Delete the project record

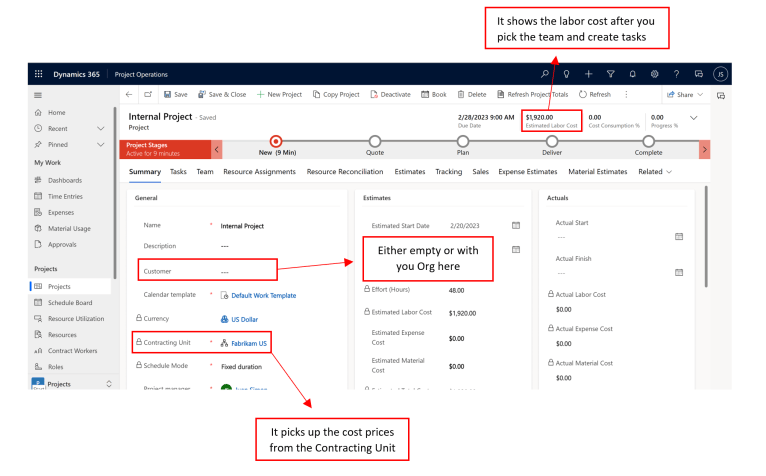click(472, 95)
